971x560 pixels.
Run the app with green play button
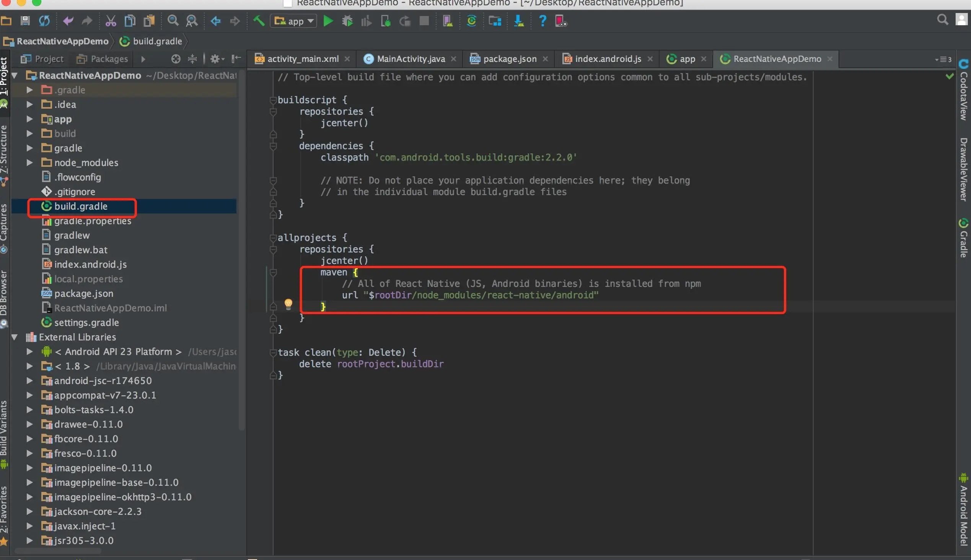tap(328, 21)
